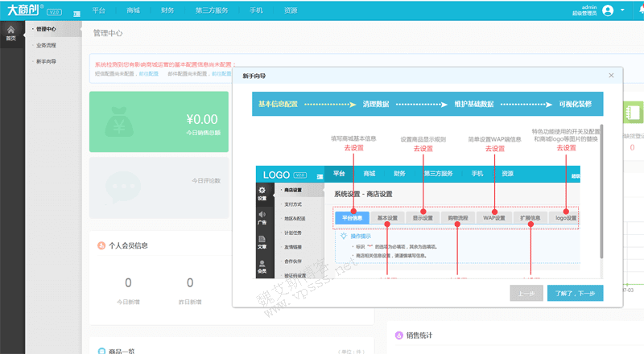Screen dimensions: 644x354
Task: Click the 清理数据 wizard step
Action: point(376,105)
